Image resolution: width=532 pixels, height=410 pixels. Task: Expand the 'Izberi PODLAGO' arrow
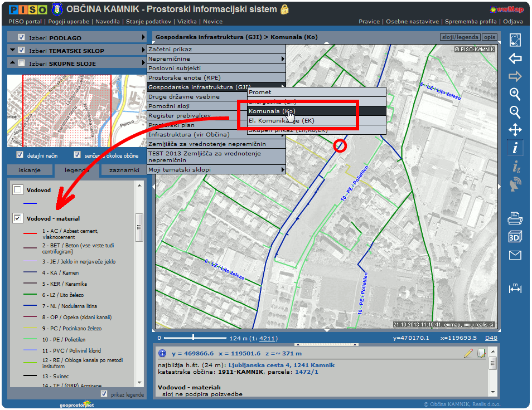tap(143, 38)
